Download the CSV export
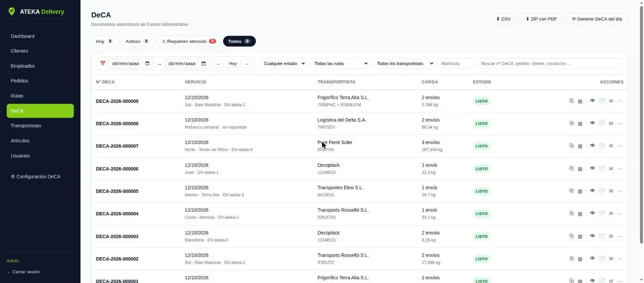Image resolution: width=644 pixels, height=283 pixels. click(x=503, y=19)
